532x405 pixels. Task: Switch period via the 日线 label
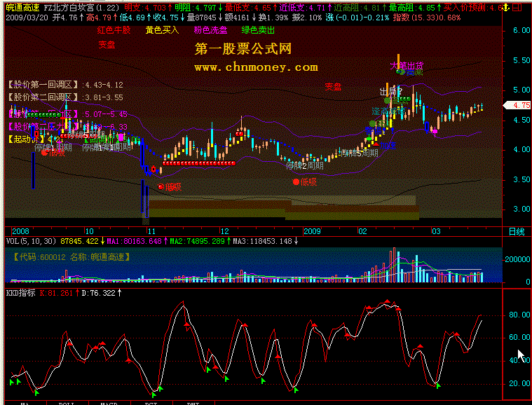(x=517, y=232)
